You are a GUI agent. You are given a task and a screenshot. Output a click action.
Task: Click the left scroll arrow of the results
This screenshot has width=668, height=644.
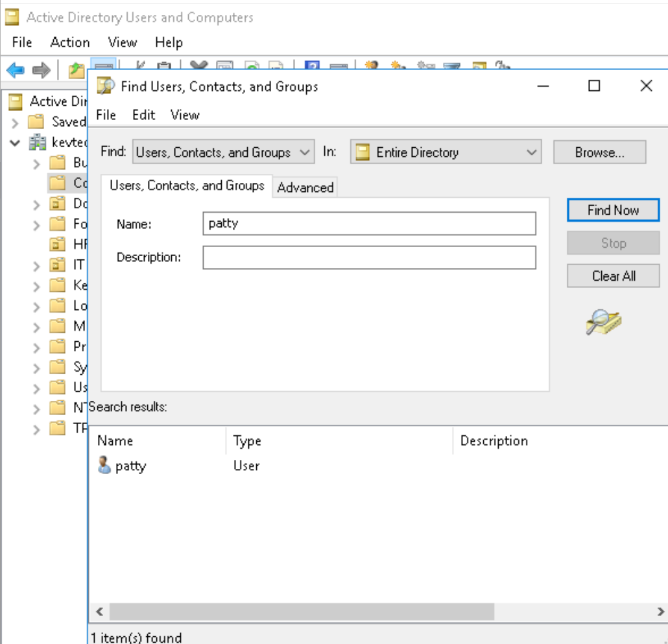point(99,612)
